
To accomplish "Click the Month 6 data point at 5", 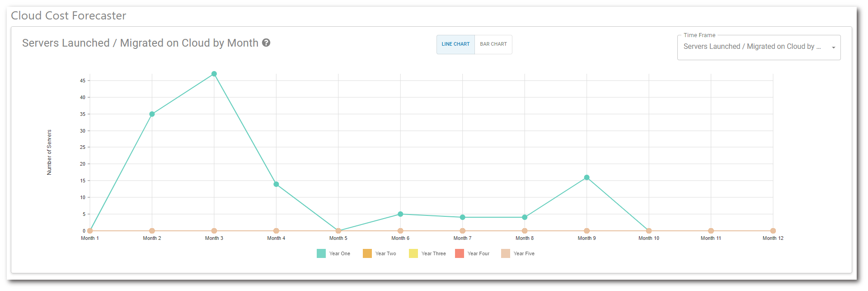I will point(400,214).
